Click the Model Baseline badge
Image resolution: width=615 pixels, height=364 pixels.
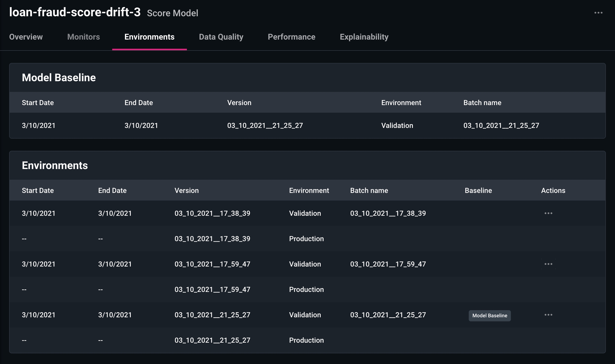[490, 315]
